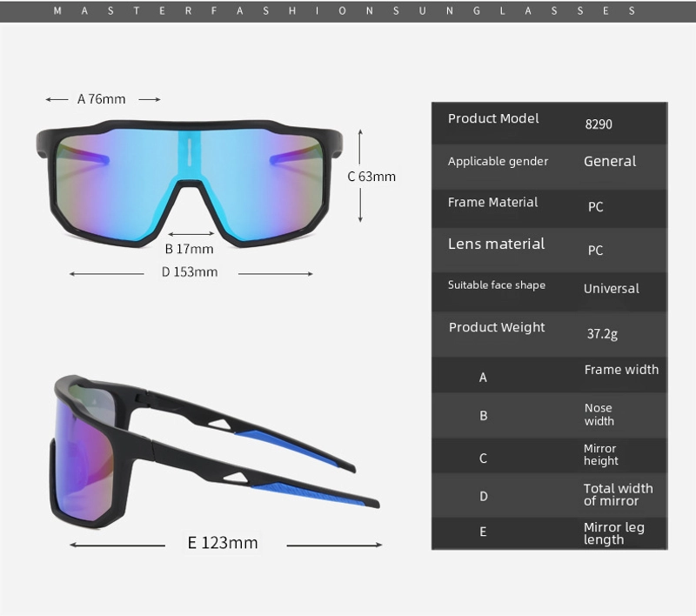Click the 'D 153mm' total width label

click(x=190, y=272)
